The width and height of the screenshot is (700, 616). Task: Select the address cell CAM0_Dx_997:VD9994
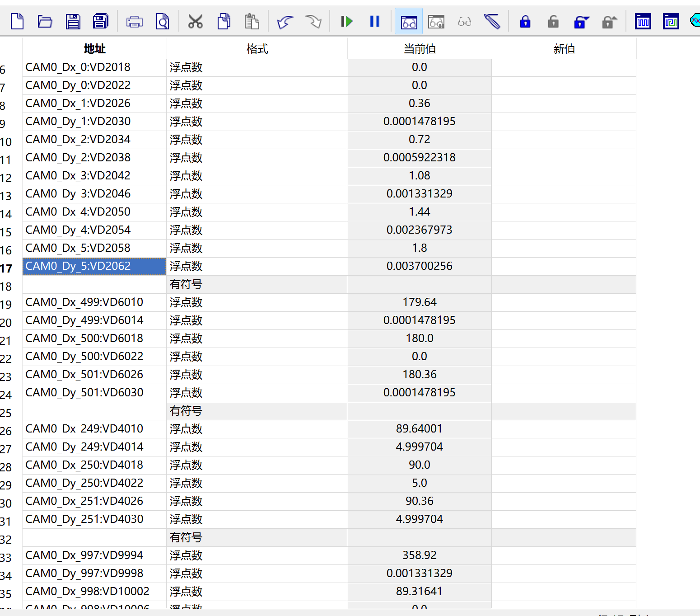click(94, 555)
